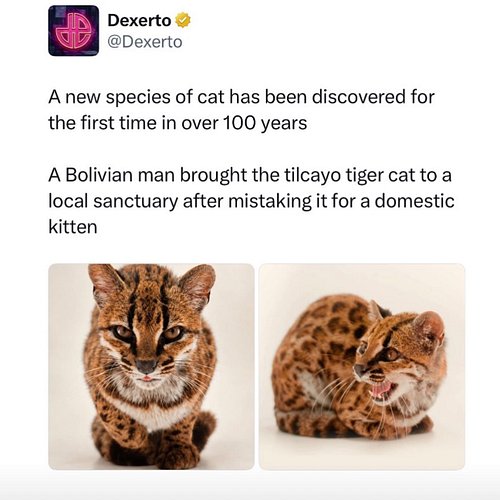The image size is (500, 500).
Task: Click the open mouth of the hissing cat
Action: point(381,390)
